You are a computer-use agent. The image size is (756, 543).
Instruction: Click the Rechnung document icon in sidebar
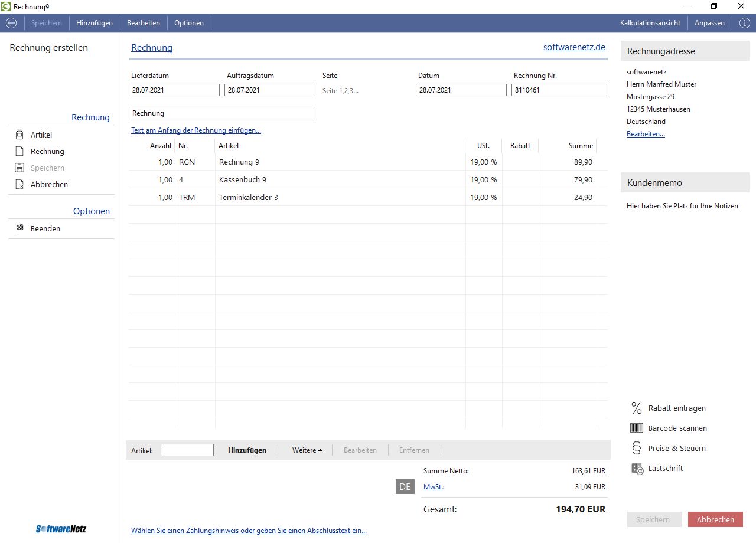click(x=19, y=151)
